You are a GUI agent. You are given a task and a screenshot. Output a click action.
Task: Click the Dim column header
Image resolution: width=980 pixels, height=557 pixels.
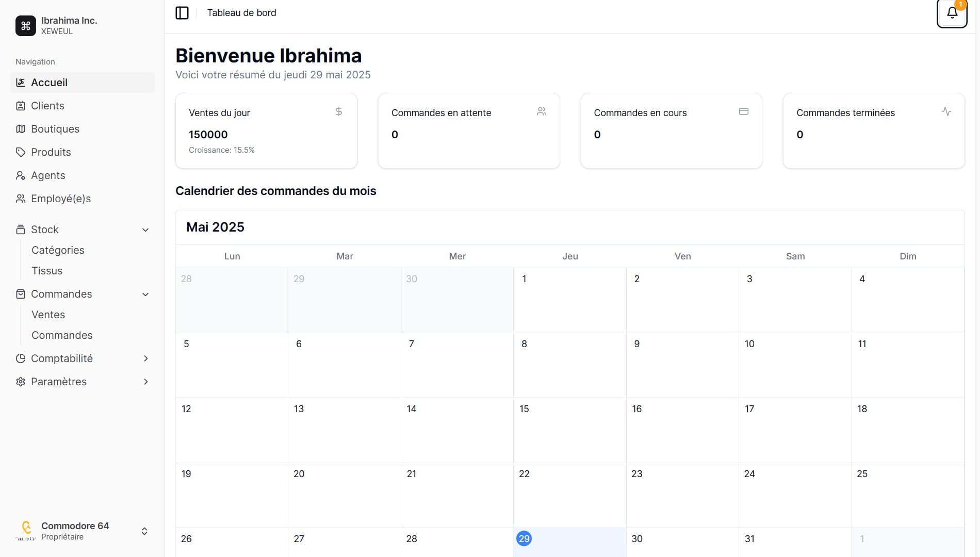[x=908, y=256]
